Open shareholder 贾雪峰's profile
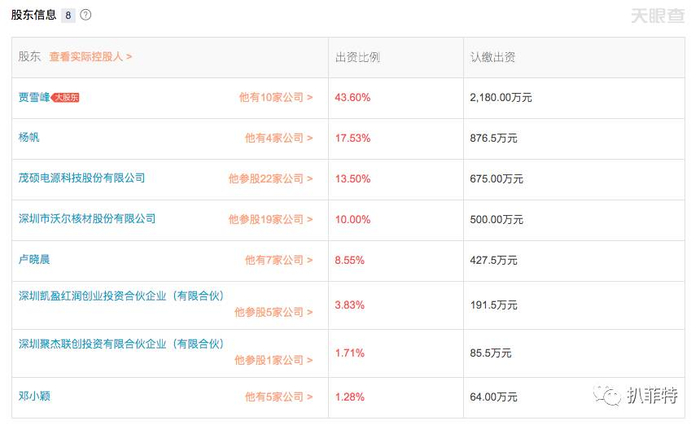The width and height of the screenshot is (700, 426). click(32, 97)
